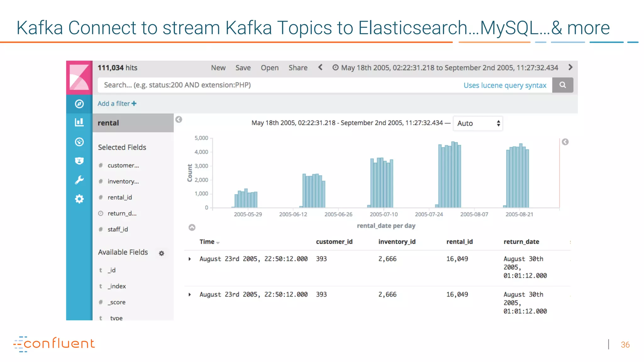Click Save in the top menu
This screenshot has width=644, height=362.
(243, 68)
